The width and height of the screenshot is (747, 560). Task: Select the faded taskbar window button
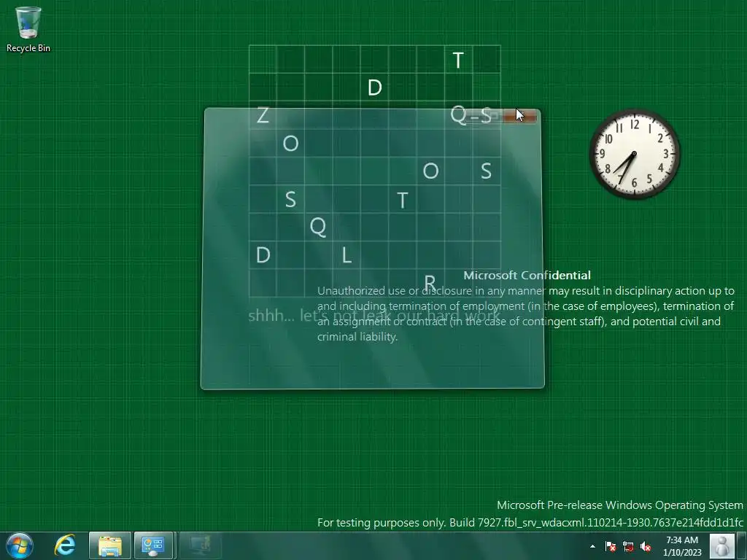(200, 545)
